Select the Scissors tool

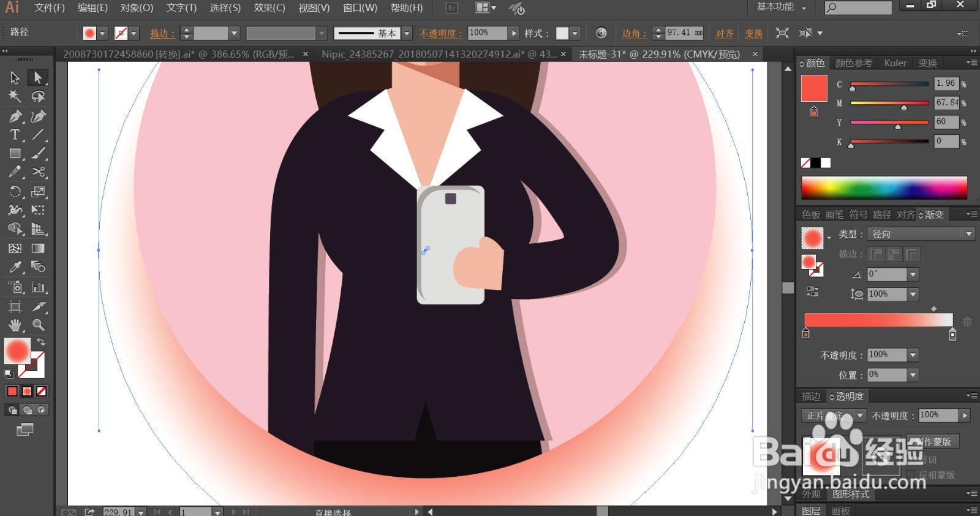(x=38, y=172)
